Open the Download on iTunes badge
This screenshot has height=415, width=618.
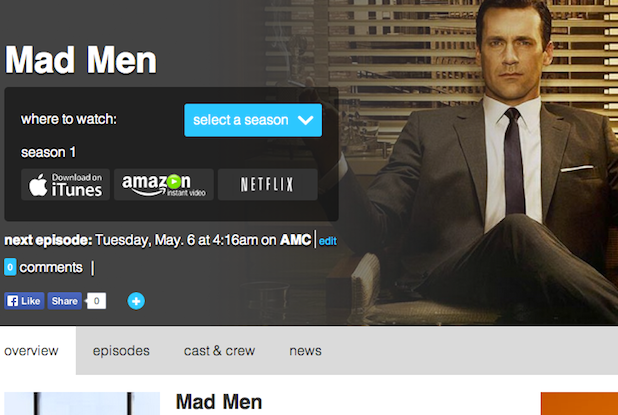65,184
